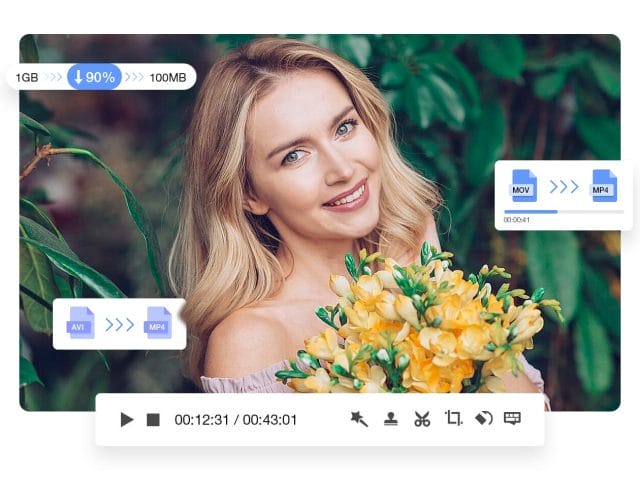Click the 1GB original size label
Image resolution: width=640 pixels, height=480 pixels.
[x=27, y=77]
